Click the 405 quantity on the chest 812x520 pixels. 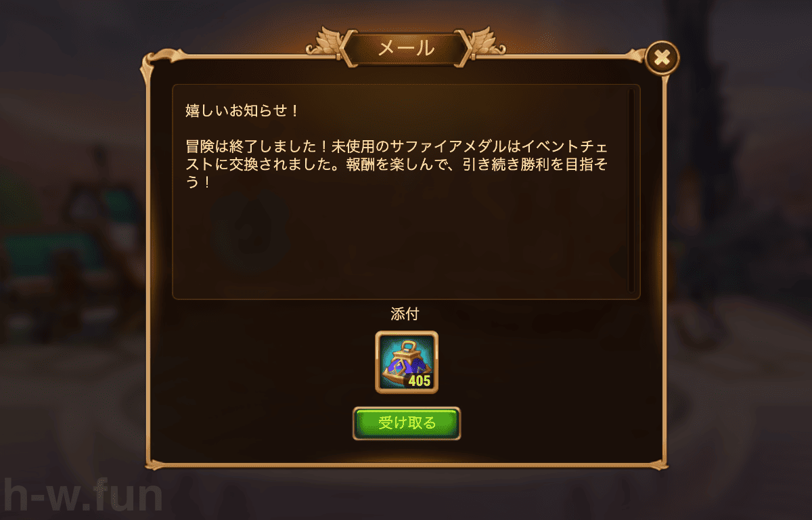420,381
